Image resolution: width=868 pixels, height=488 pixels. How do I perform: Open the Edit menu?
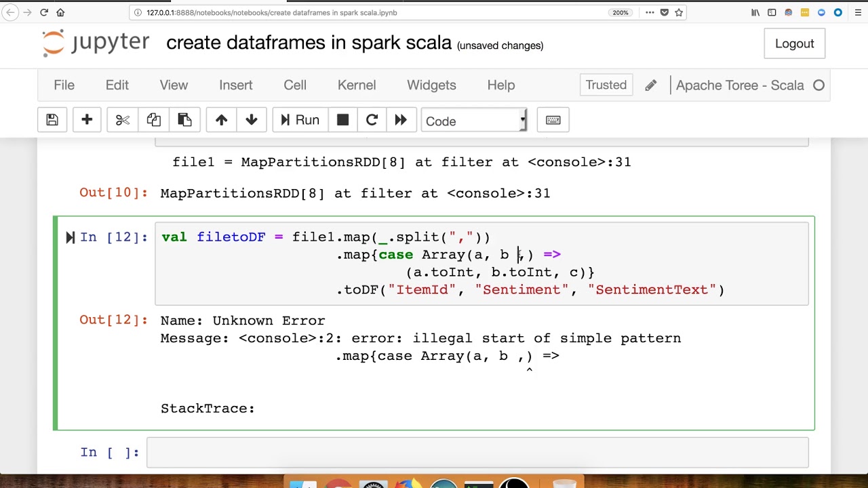point(117,85)
